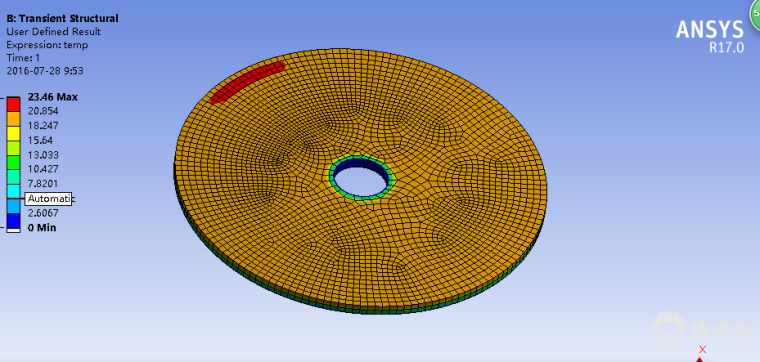
Task: Click the 10.427 legend value
Action: tap(43, 169)
